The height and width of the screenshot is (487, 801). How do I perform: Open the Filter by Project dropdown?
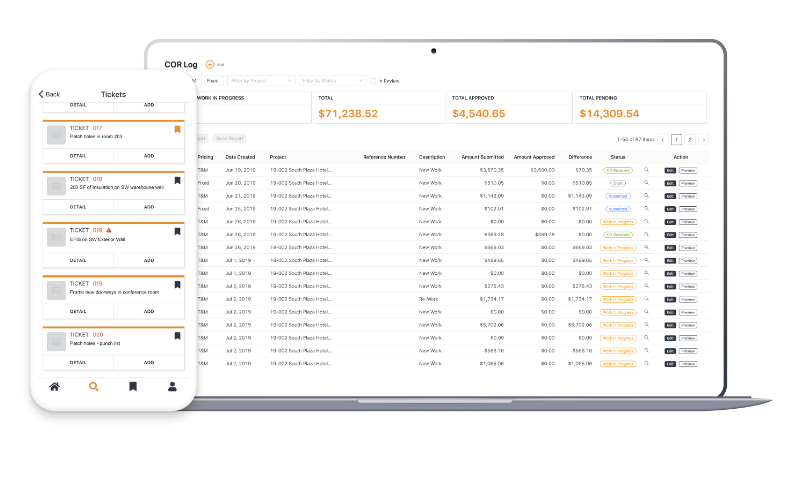point(261,81)
